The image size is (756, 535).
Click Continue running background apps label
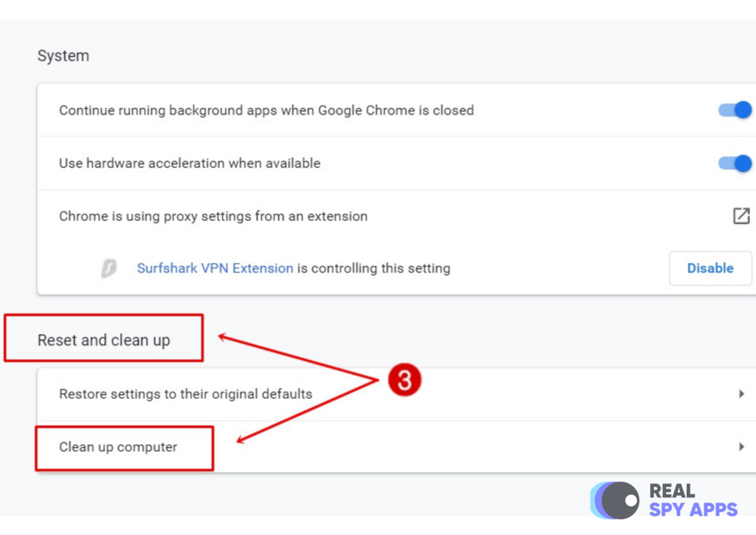[266, 111]
